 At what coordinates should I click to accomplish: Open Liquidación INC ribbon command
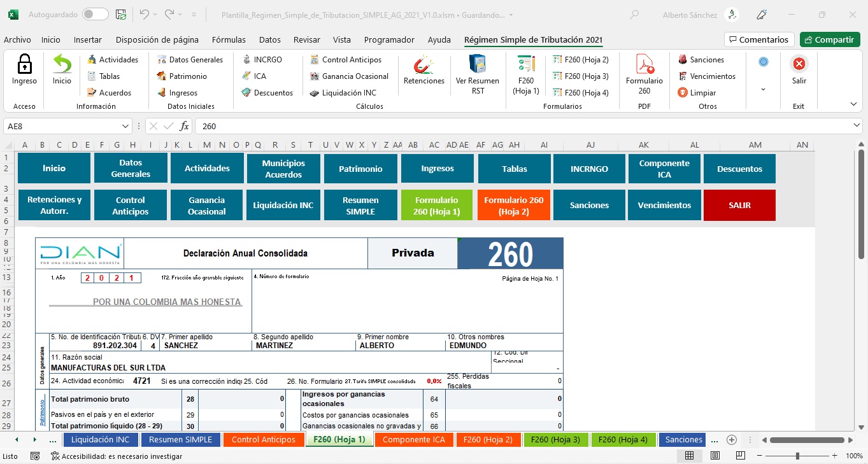343,93
